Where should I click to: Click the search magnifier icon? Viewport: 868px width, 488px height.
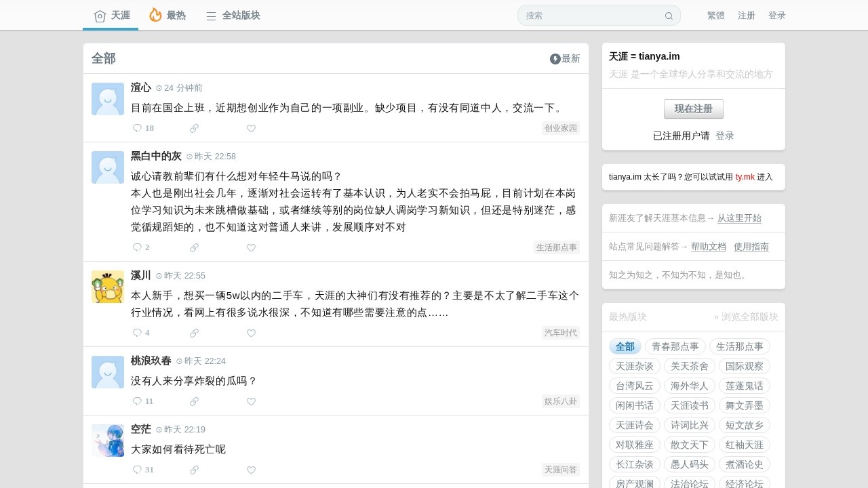[669, 16]
